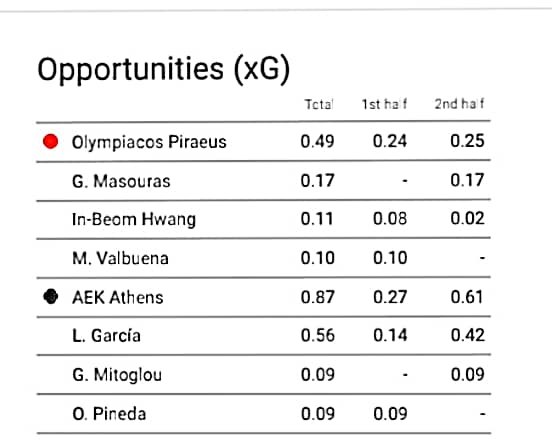This screenshot has height=444, width=552.
Task: Open the Olympiacos Piraeus team row
Action: [x=263, y=142]
